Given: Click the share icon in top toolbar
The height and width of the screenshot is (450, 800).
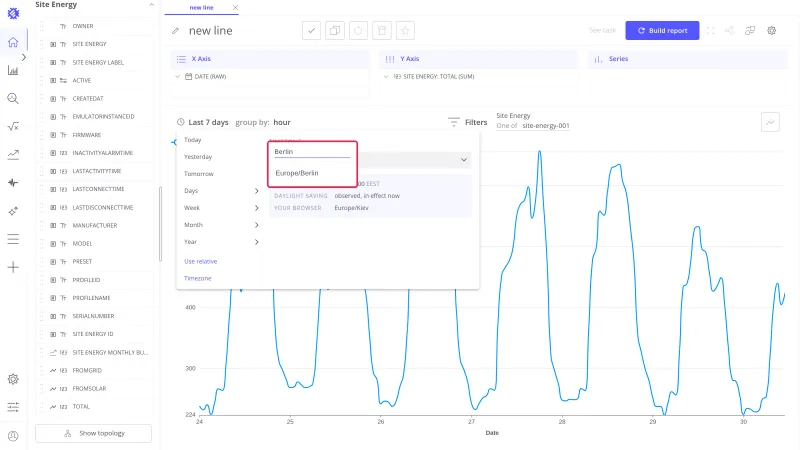Looking at the screenshot, I should point(730,31).
